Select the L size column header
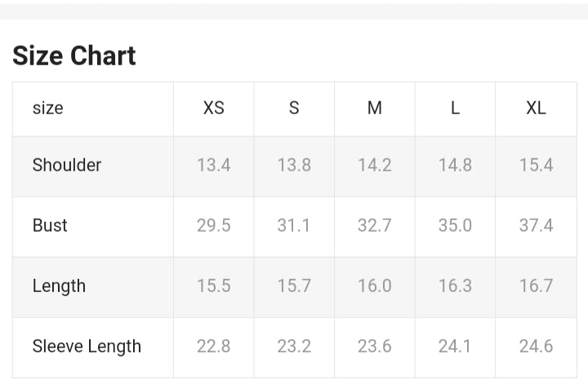This screenshot has width=588, height=385. (455, 108)
